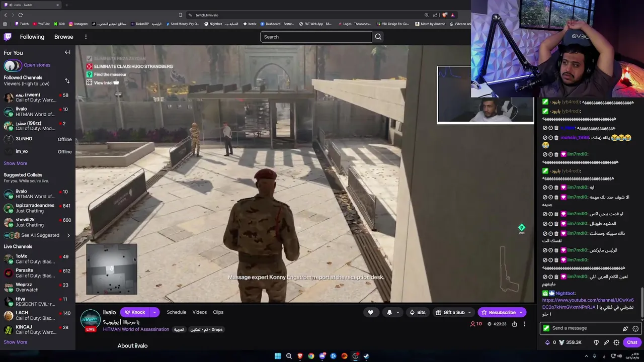644x362 pixels.
Task: Open the followed channel i98rz
Action: (x=38, y=126)
